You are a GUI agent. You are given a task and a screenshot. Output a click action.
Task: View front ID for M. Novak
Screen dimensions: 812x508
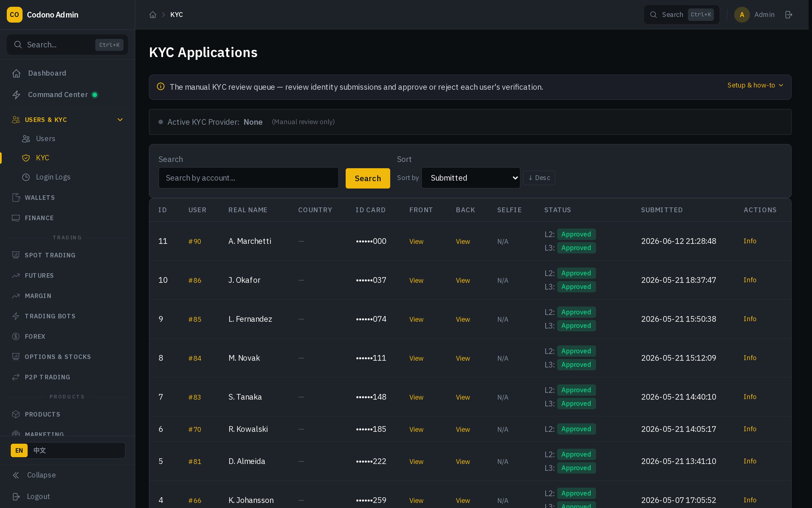pyautogui.click(x=416, y=358)
